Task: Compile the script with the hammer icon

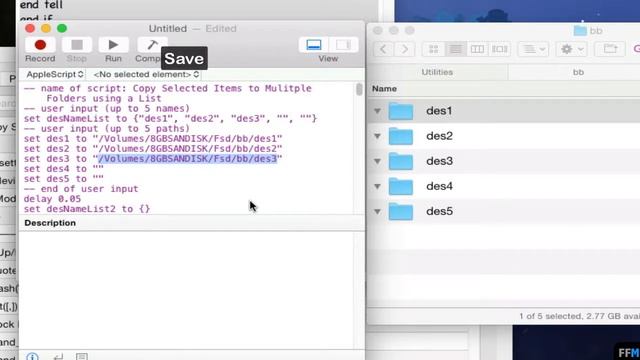Action: pyautogui.click(x=152, y=45)
